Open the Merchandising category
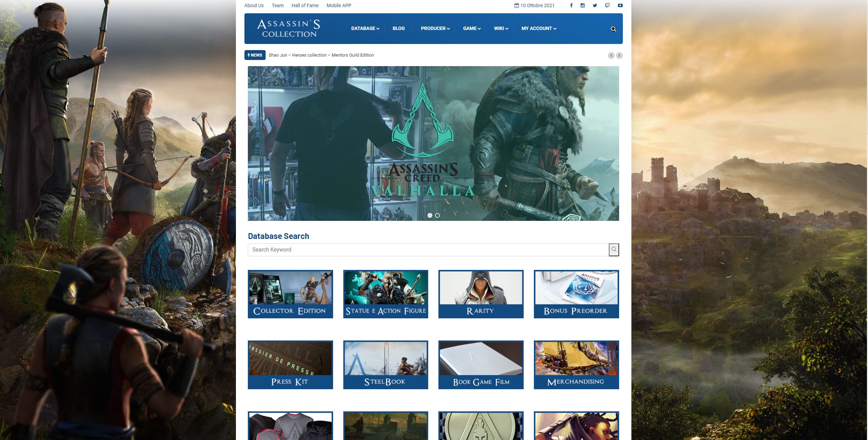Image resolution: width=868 pixels, height=440 pixels. (577, 365)
